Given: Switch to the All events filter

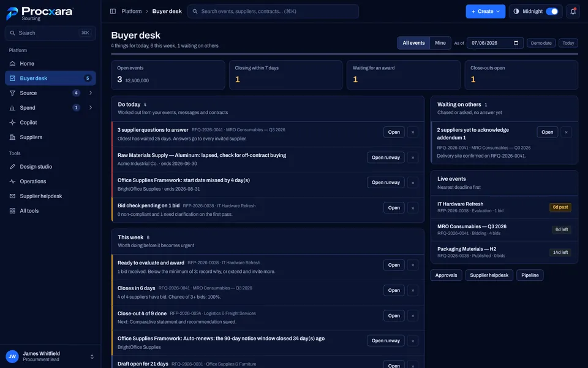Looking at the screenshot, I should [413, 43].
